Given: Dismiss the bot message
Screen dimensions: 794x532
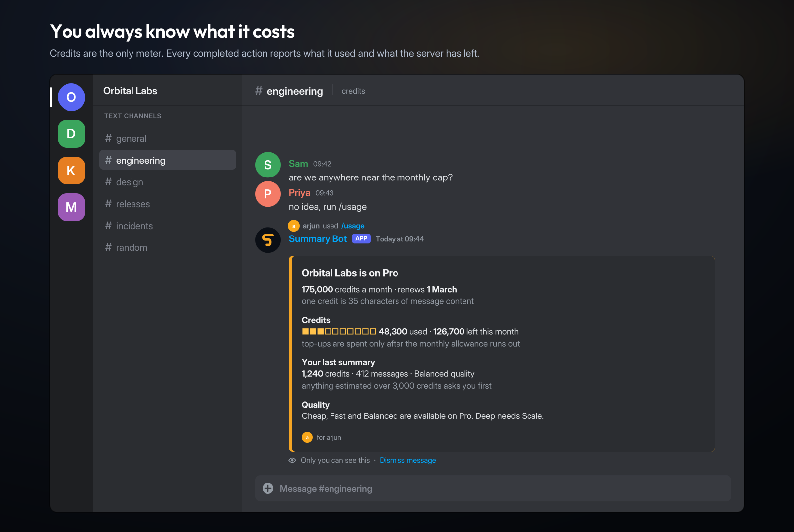Looking at the screenshot, I should point(408,460).
